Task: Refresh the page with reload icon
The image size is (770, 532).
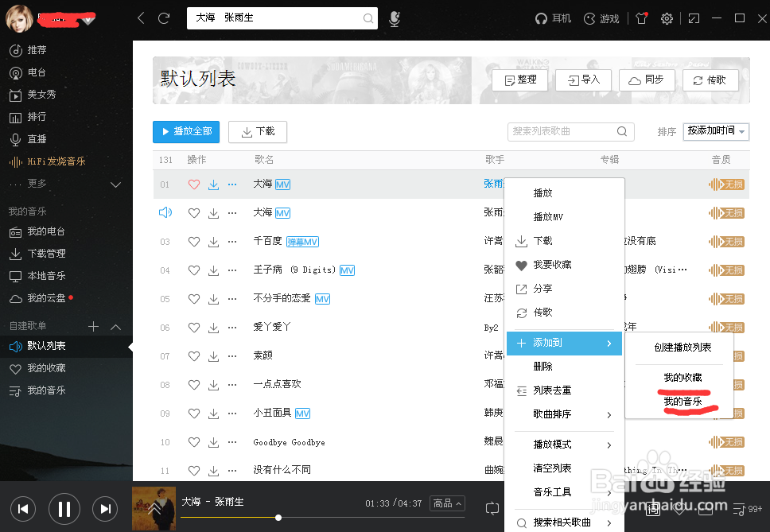Action: (x=164, y=18)
